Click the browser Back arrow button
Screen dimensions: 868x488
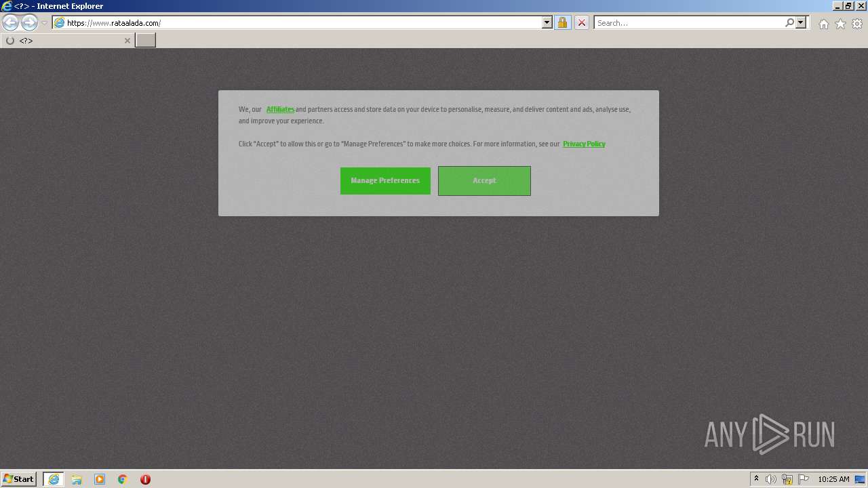(10, 23)
